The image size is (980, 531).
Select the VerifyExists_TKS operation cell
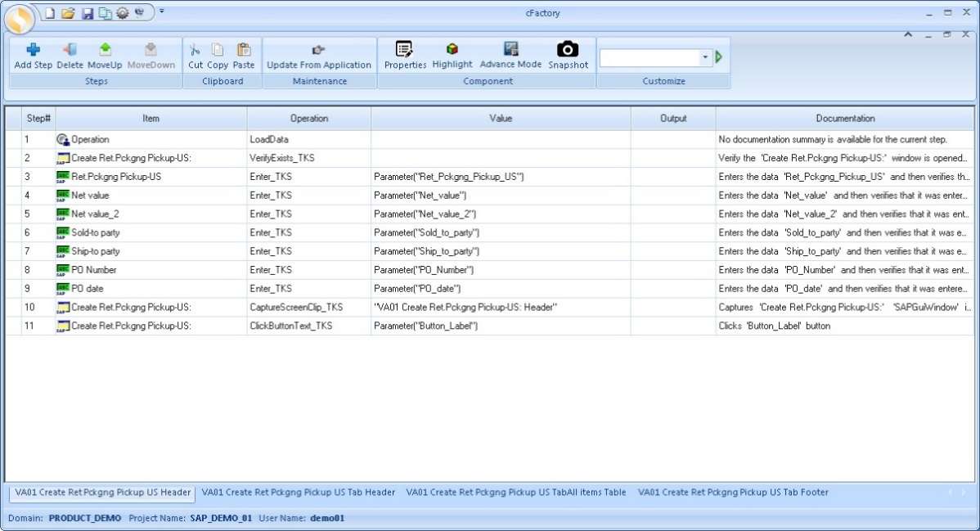[308, 158]
